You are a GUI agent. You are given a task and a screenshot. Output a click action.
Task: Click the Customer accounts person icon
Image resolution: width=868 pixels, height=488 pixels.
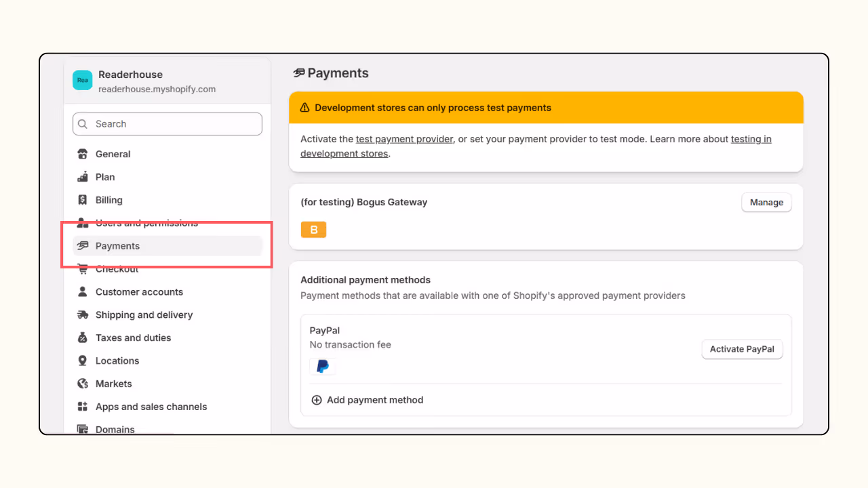[x=83, y=292]
